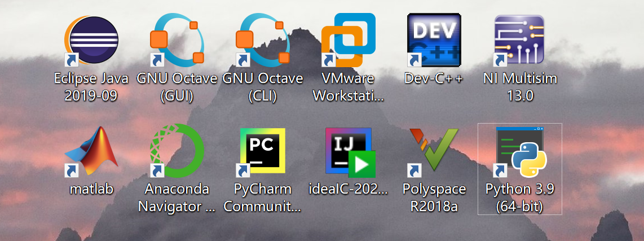Click the "PyCharm Communit..." label text

coord(263,198)
